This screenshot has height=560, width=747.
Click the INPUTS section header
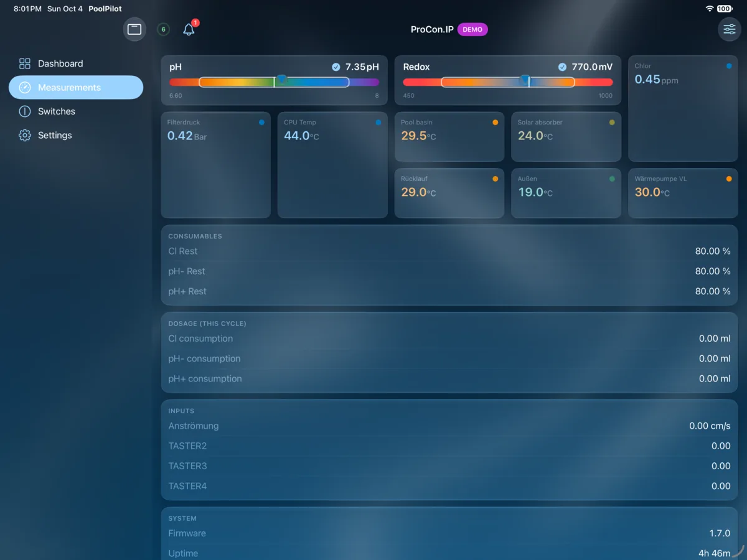tap(181, 411)
